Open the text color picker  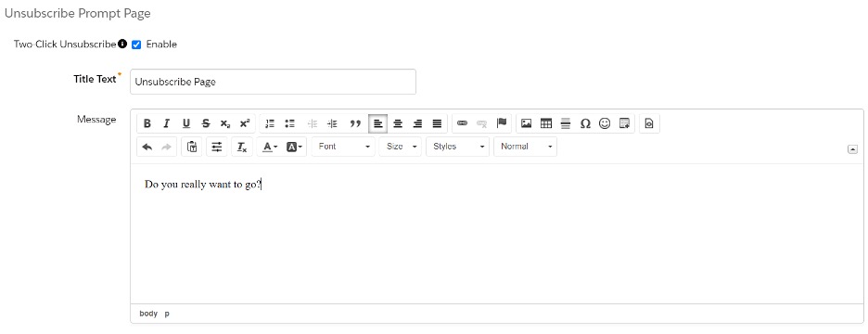[270, 147]
